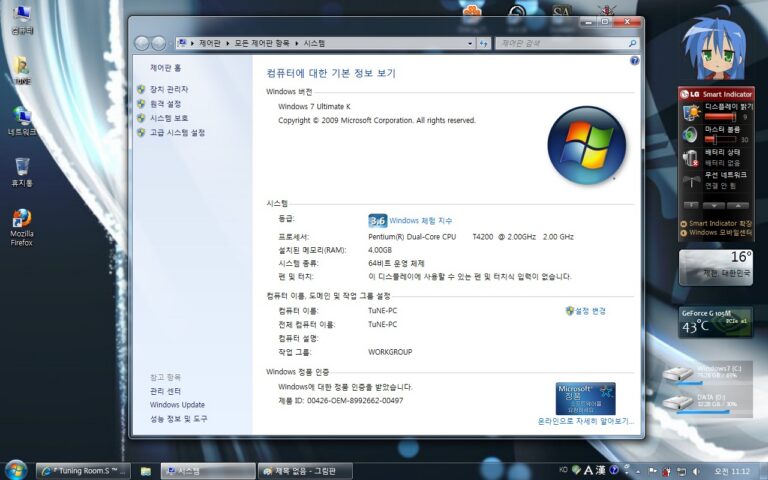Open Windows Update link
The image size is (768, 480).
click(177, 405)
